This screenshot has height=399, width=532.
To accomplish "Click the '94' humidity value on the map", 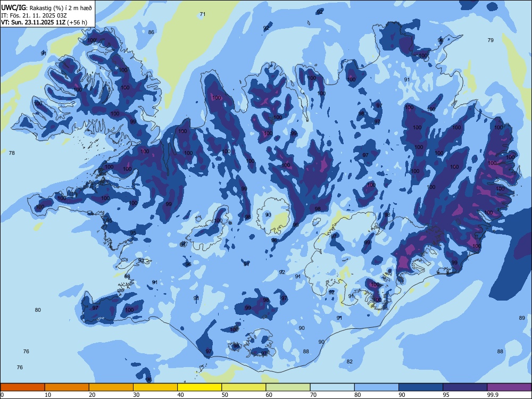I will point(183,244).
